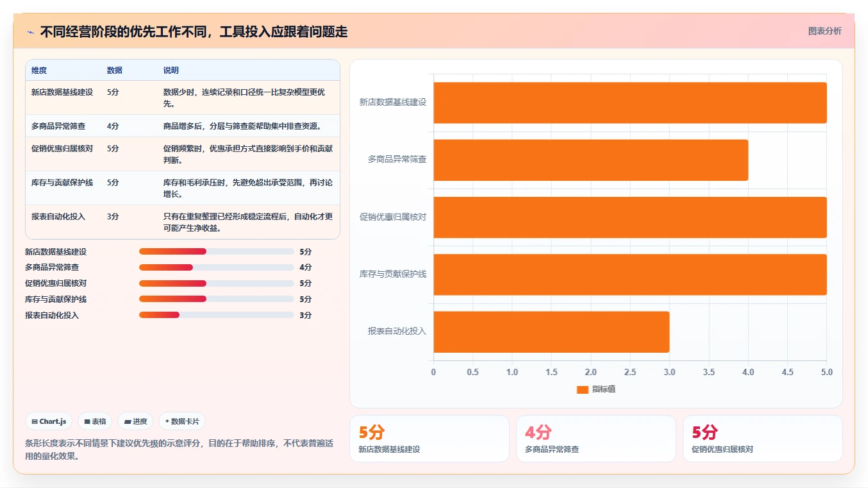Click the progress bar for 报表自动化投入
868x488 pixels.
[217, 316]
